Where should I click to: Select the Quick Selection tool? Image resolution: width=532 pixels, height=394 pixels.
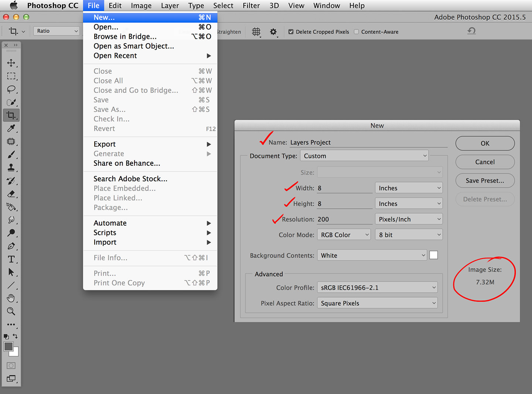[x=11, y=102]
